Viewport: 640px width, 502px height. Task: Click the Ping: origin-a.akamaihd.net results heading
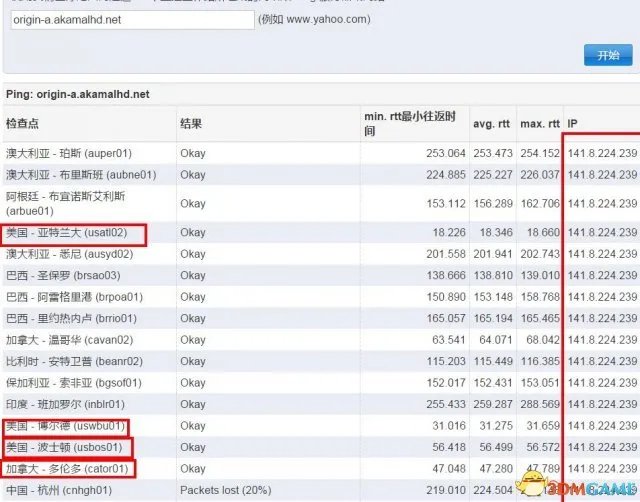coord(78,94)
